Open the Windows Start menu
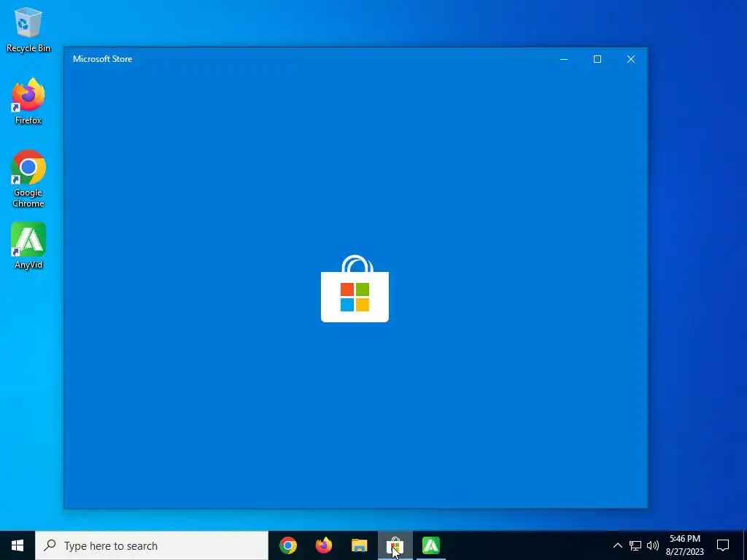Screen dimensions: 747x560 pyautogui.click(x=18, y=545)
